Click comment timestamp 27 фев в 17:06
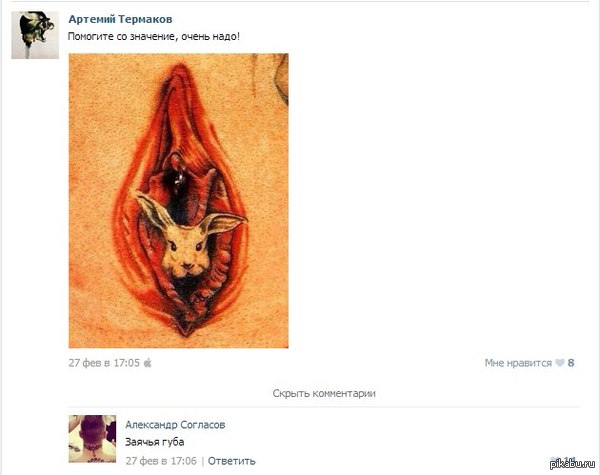The height and width of the screenshot is (475, 600). [x=161, y=460]
